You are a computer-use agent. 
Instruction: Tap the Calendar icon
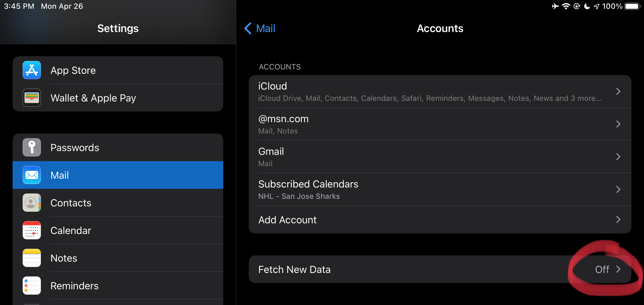[x=32, y=230]
